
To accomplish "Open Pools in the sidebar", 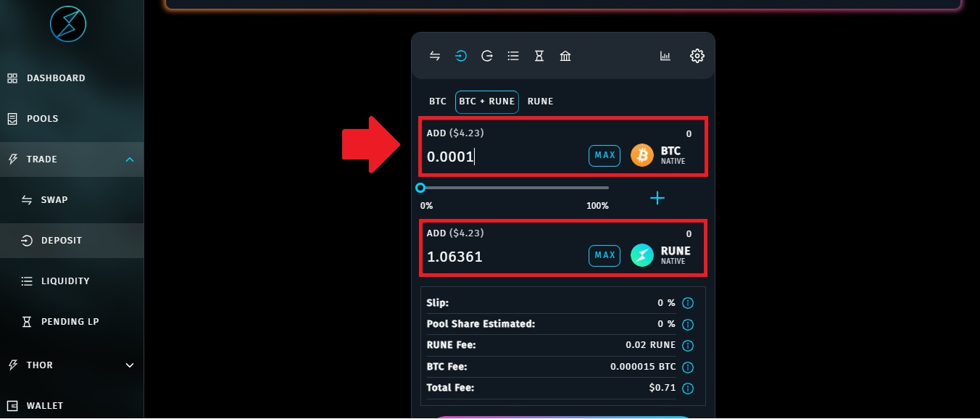I will 72,119.
